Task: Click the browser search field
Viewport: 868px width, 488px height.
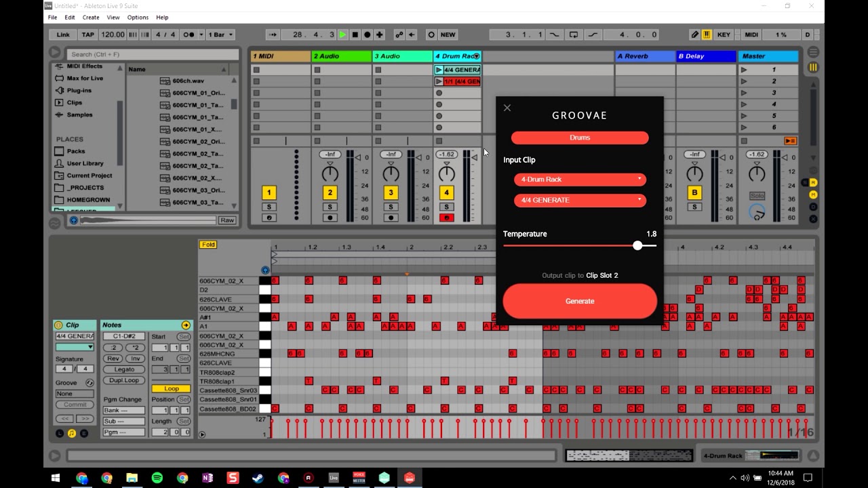Action: tap(153, 54)
